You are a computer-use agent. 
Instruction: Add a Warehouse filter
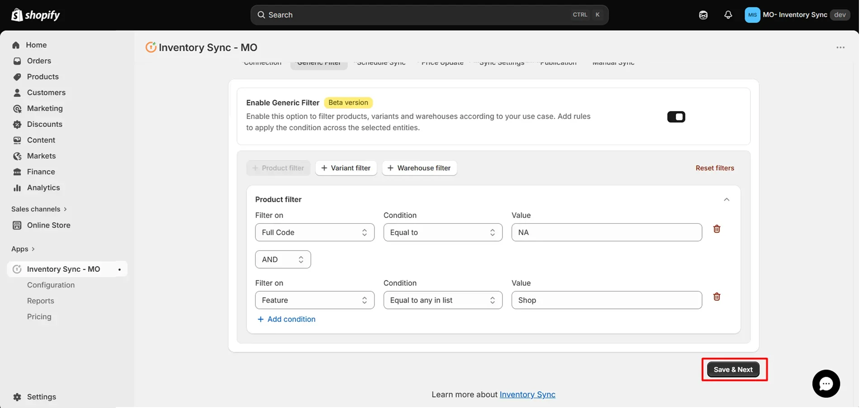pyautogui.click(x=419, y=168)
